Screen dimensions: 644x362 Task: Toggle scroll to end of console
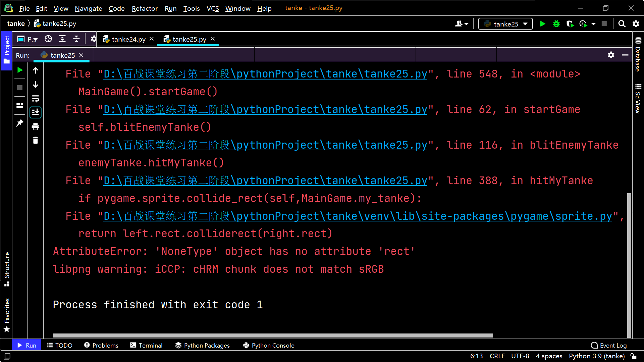coord(36,112)
